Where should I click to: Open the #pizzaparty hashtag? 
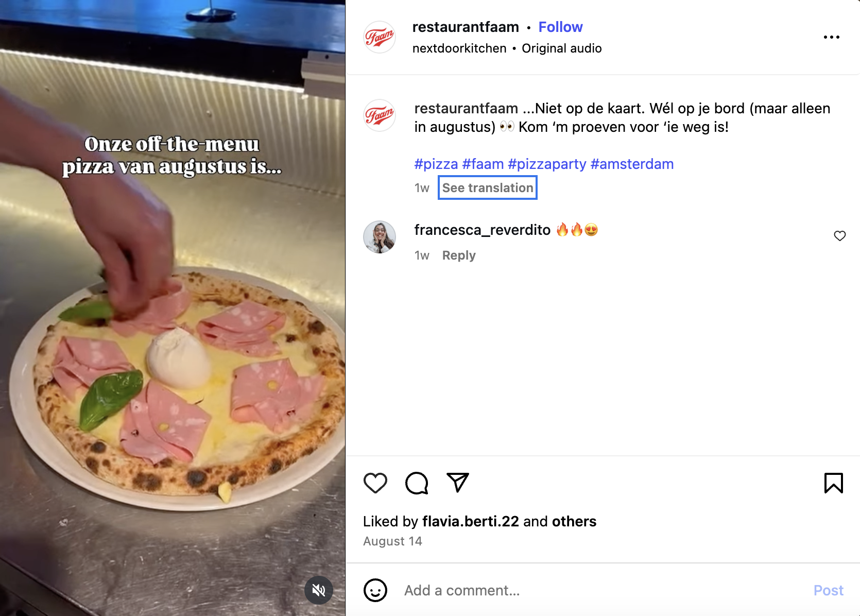[x=547, y=164]
